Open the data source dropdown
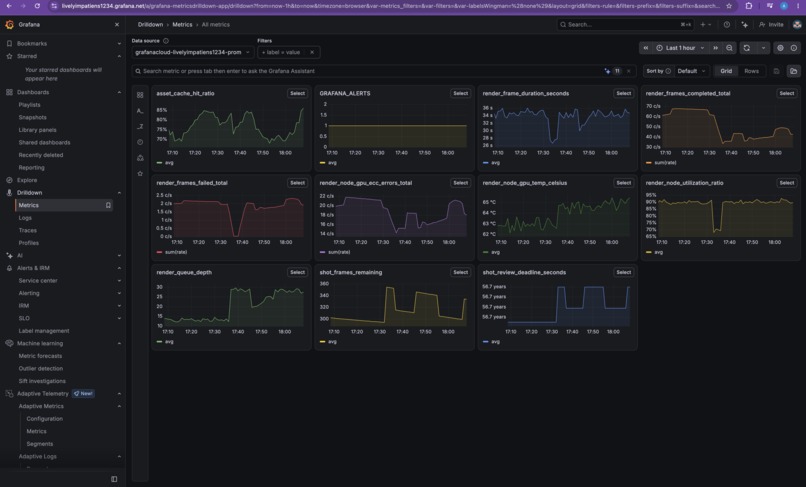 coord(193,52)
